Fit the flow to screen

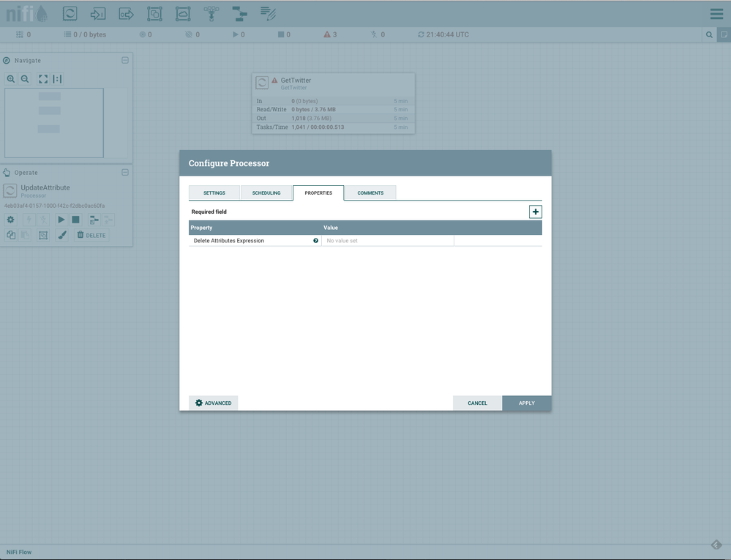[x=43, y=79]
